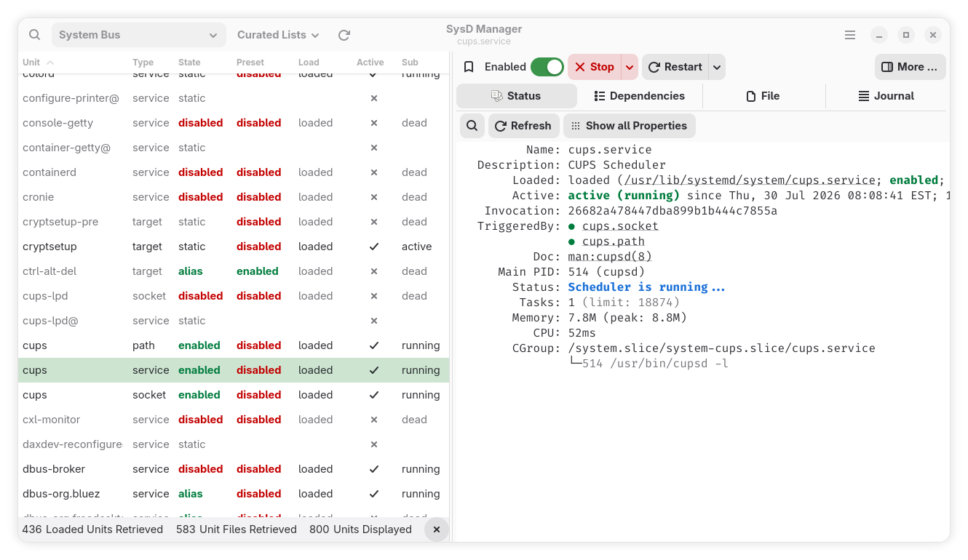Toggle the Enabled switch off
The width and height of the screenshot is (968, 560).
(547, 67)
